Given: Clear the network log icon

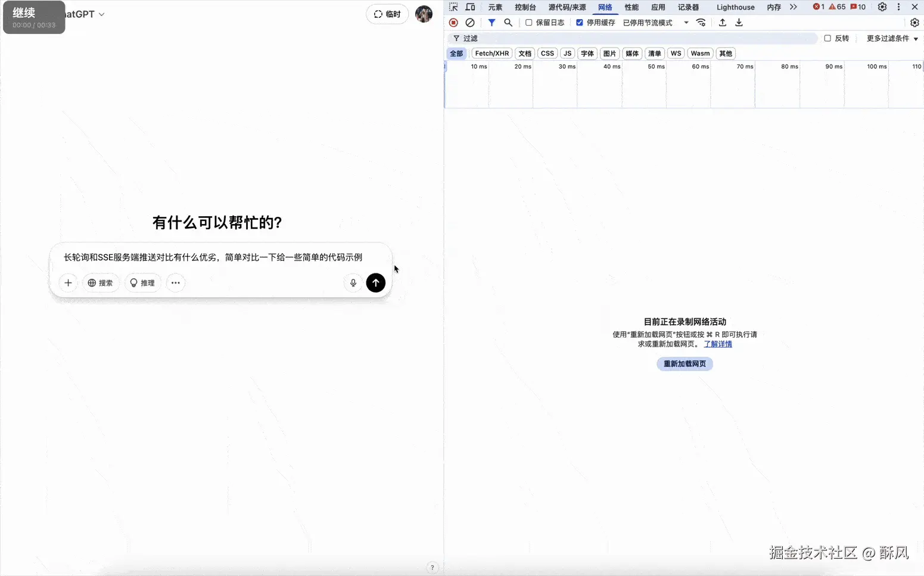Looking at the screenshot, I should tap(470, 23).
